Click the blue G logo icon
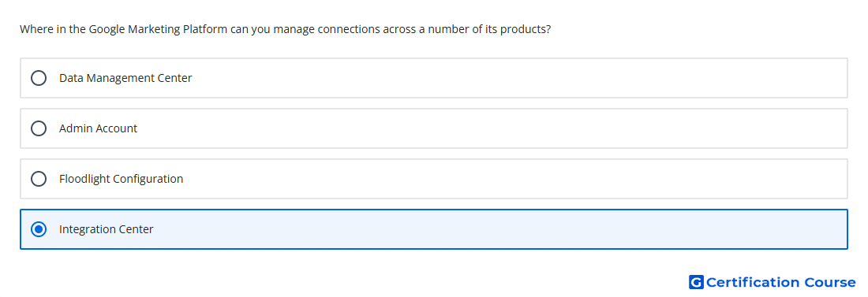 [x=696, y=282]
